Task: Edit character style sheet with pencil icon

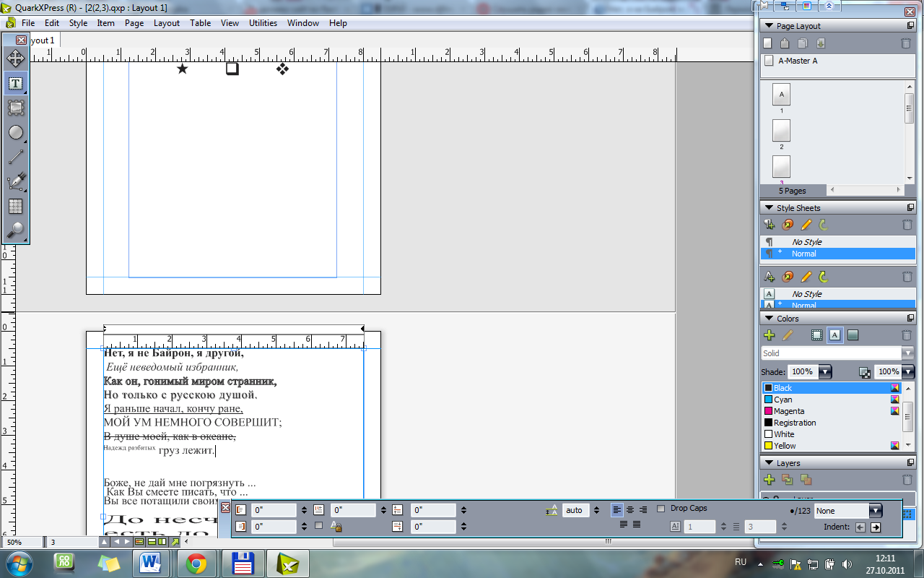Action: pos(806,277)
